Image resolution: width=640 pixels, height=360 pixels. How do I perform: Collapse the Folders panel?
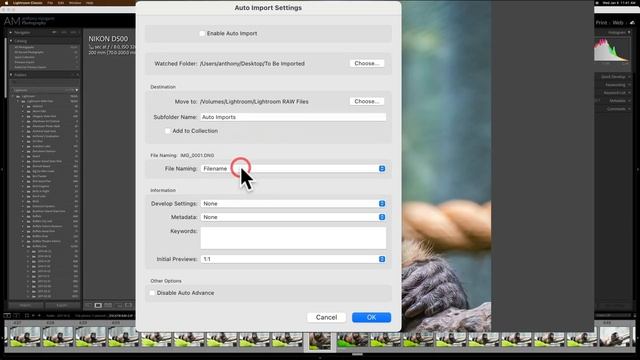[x=11, y=75]
